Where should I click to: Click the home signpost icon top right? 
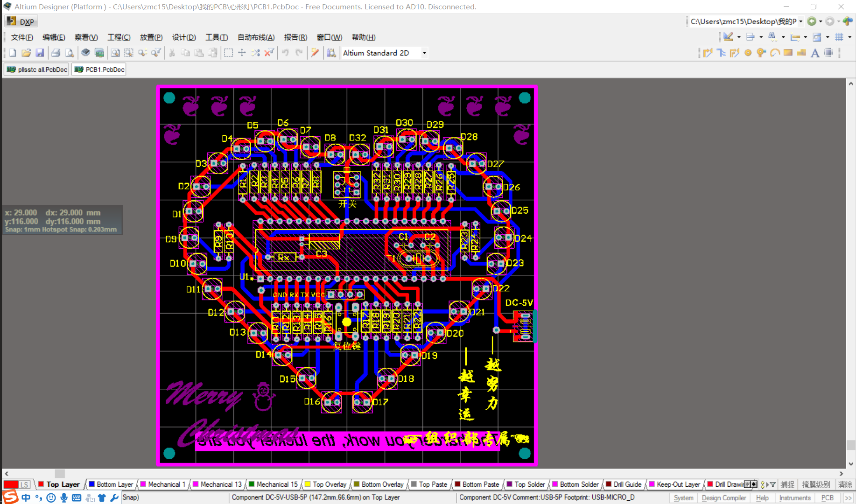[x=848, y=21]
